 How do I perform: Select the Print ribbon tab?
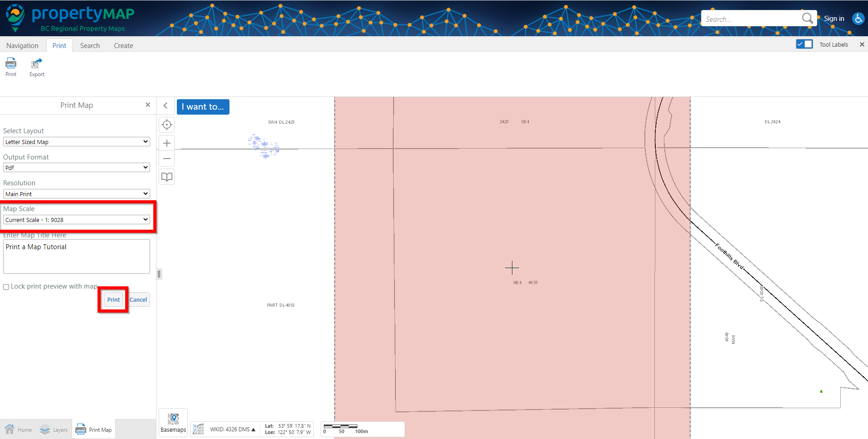click(59, 45)
